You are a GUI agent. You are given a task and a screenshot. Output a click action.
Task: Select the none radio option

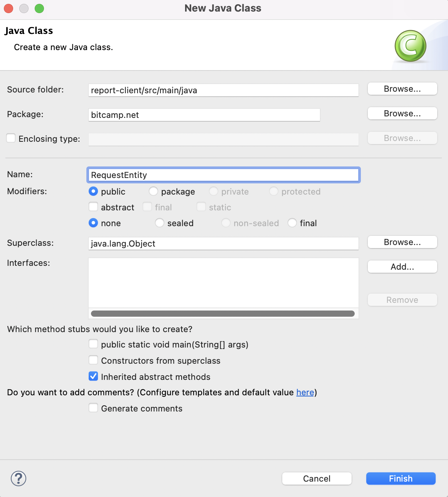click(93, 223)
